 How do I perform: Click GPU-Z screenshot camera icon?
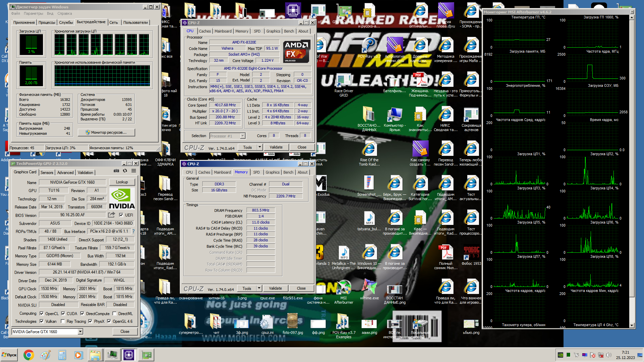coord(116,171)
